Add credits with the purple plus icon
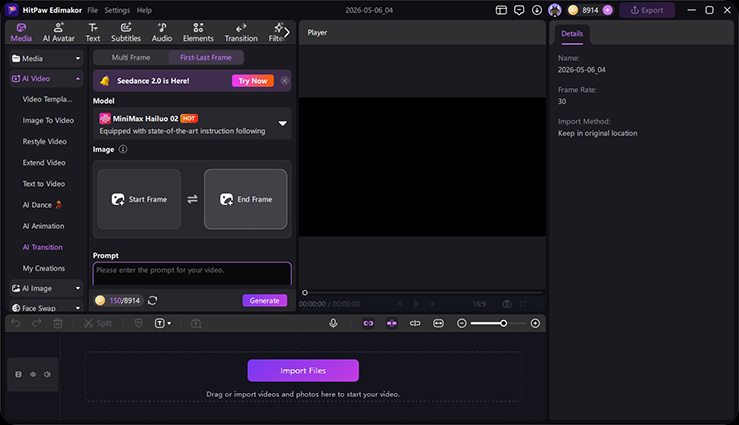The image size is (739, 425). [608, 10]
